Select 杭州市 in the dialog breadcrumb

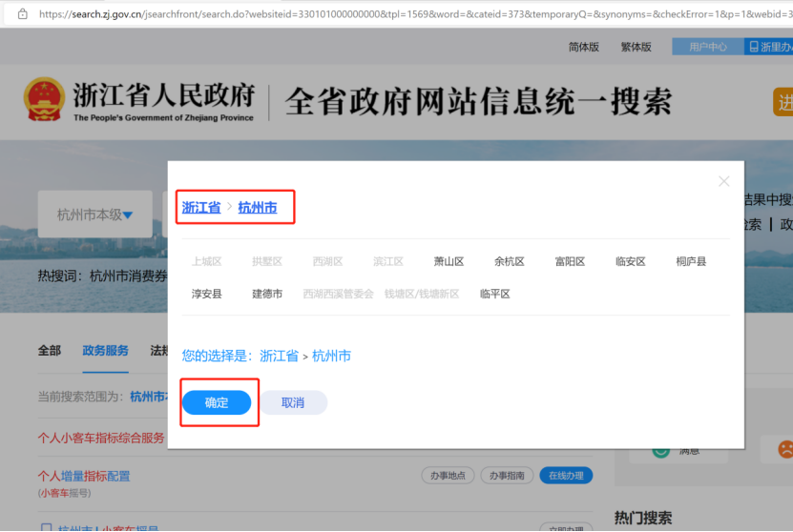tap(257, 207)
